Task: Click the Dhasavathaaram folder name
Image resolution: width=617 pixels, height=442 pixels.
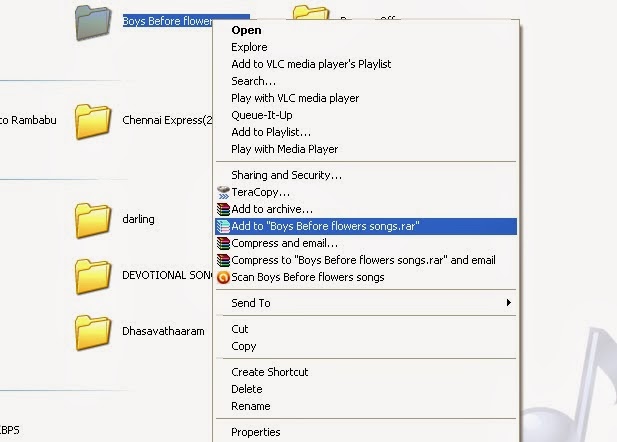Action: [163, 331]
